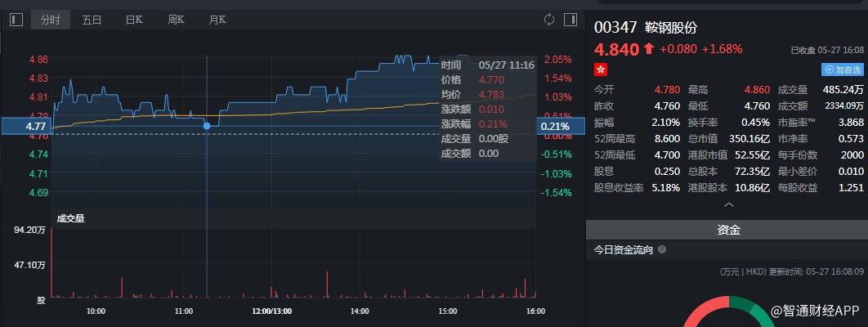Toggle the right sidebar panel icon
The width and height of the screenshot is (868, 327).
pyautogui.click(x=570, y=20)
